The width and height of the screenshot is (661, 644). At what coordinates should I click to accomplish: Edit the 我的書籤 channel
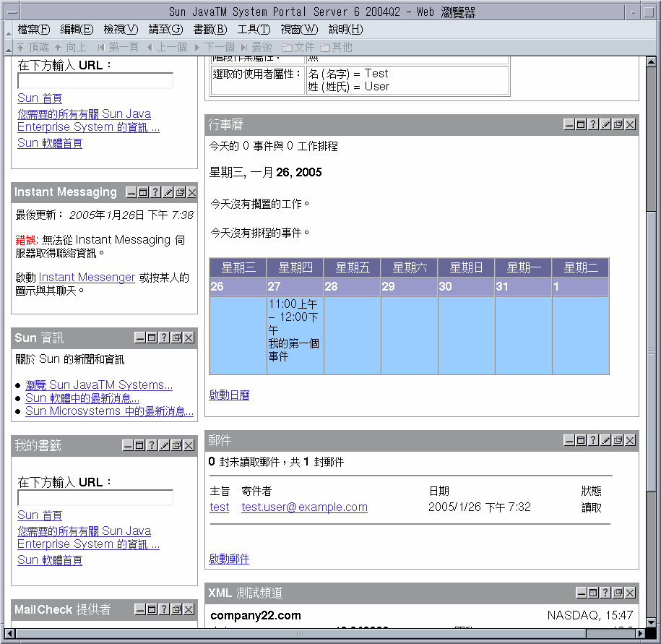pos(165,445)
